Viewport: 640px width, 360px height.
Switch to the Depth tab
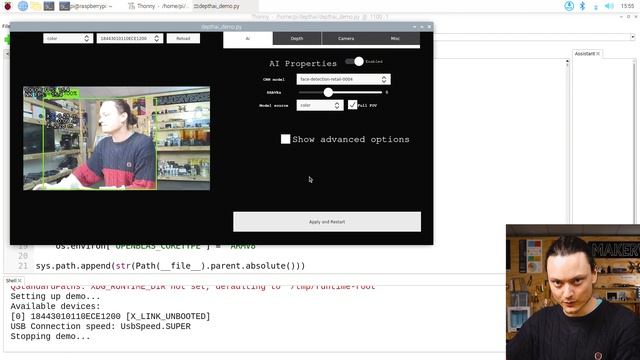click(297, 38)
